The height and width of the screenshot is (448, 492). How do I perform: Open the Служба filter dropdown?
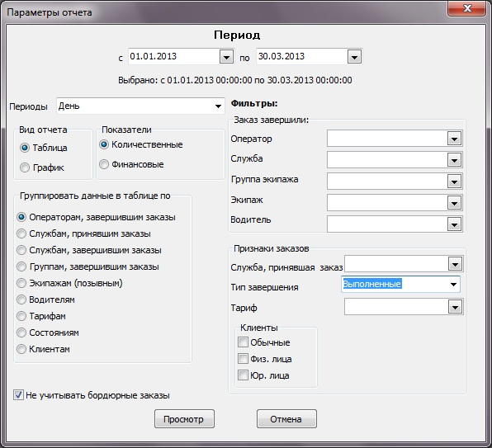click(x=454, y=160)
